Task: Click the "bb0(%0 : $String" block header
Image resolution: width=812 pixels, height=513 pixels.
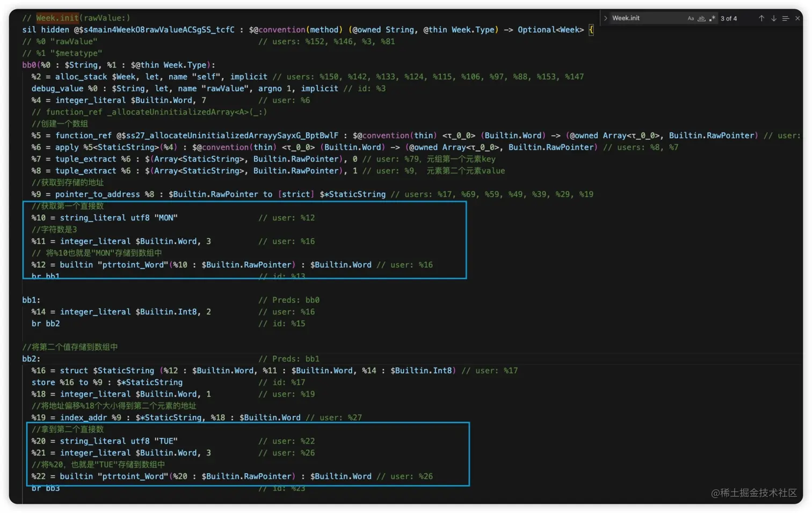Action: [119, 65]
